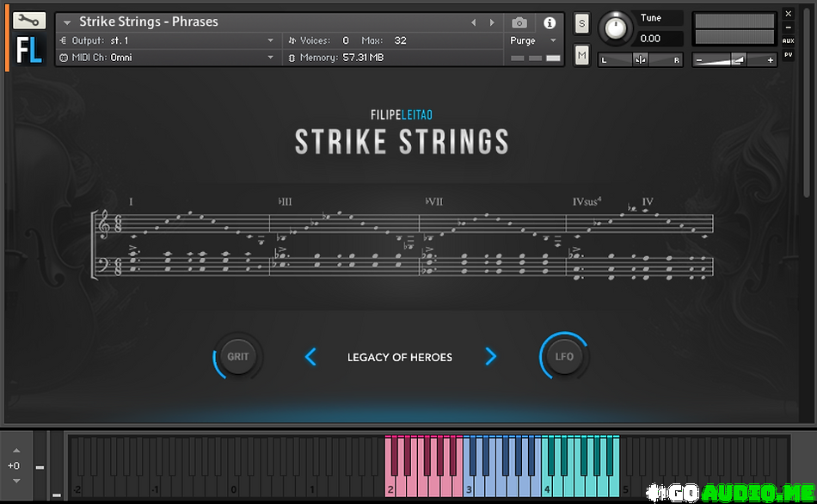Go to previous instrument preset arrow
817x504 pixels.
[x=473, y=22]
